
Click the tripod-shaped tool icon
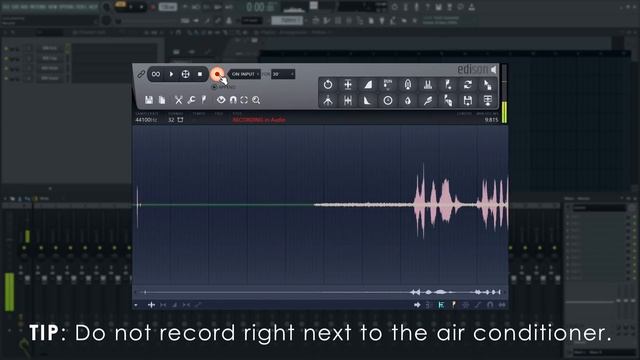[328, 100]
